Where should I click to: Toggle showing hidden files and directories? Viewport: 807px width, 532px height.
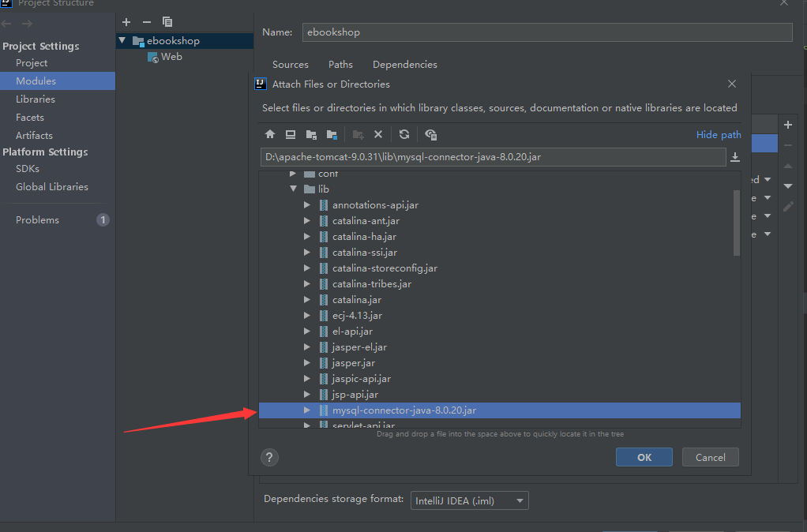coord(431,134)
